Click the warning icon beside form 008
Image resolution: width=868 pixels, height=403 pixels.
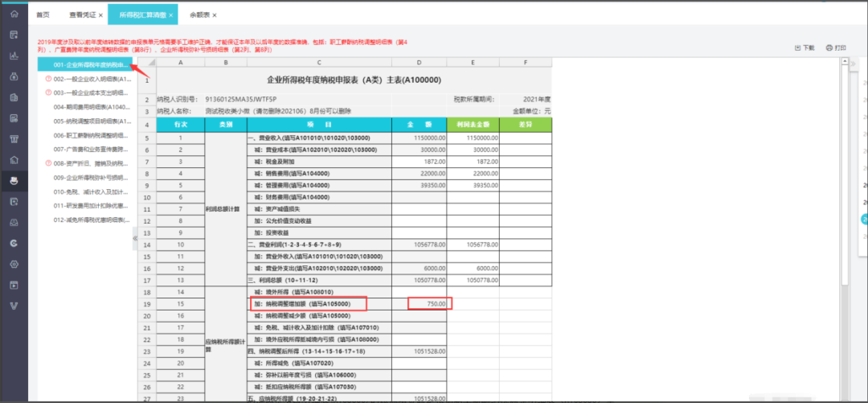pyautogui.click(x=48, y=163)
